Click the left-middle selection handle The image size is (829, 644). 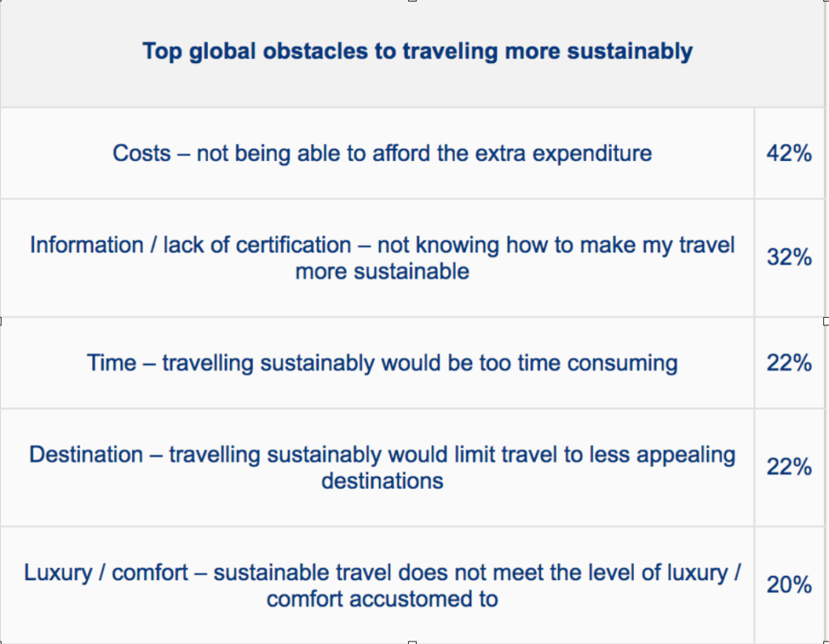click(2, 321)
